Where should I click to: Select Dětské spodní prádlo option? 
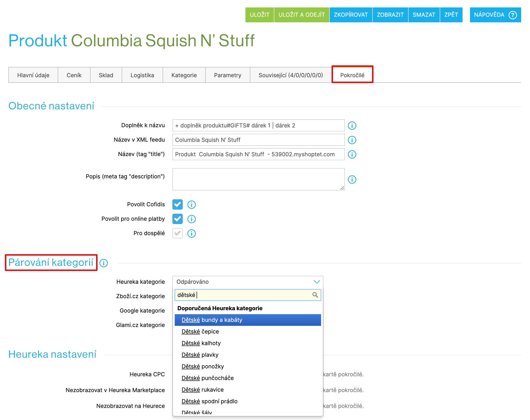tap(248, 401)
